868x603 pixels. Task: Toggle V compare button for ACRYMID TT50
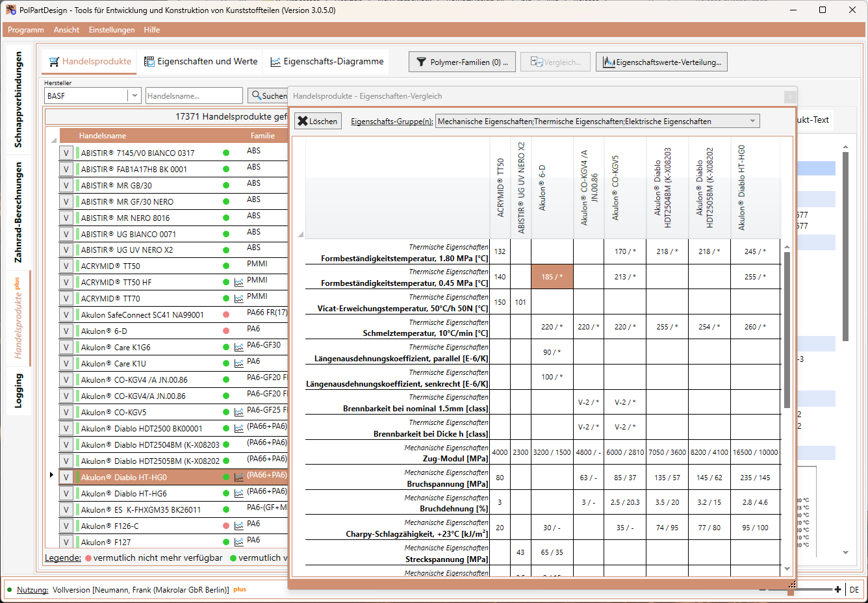pyautogui.click(x=66, y=266)
